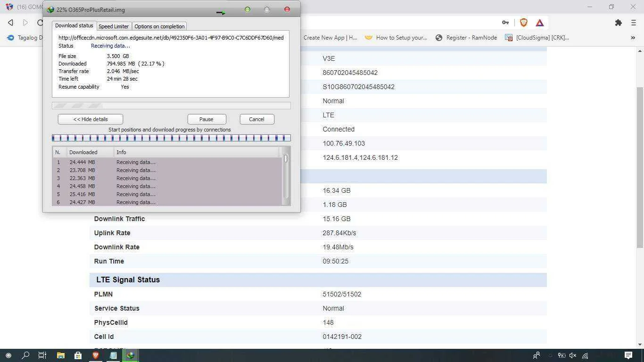Select connection row with 24.427 MB
The image size is (644, 362).
(167, 202)
